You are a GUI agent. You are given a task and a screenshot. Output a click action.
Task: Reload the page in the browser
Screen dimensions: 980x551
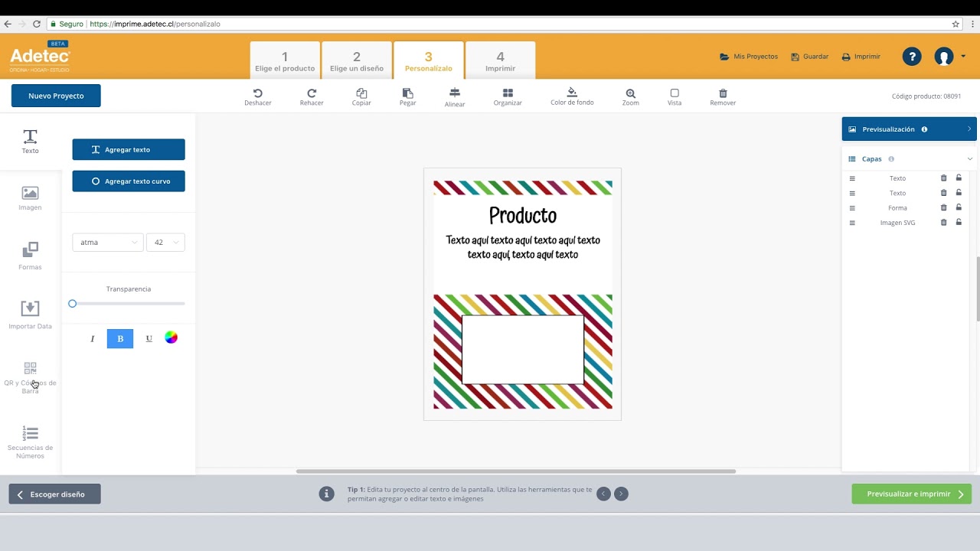click(x=35, y=24)
